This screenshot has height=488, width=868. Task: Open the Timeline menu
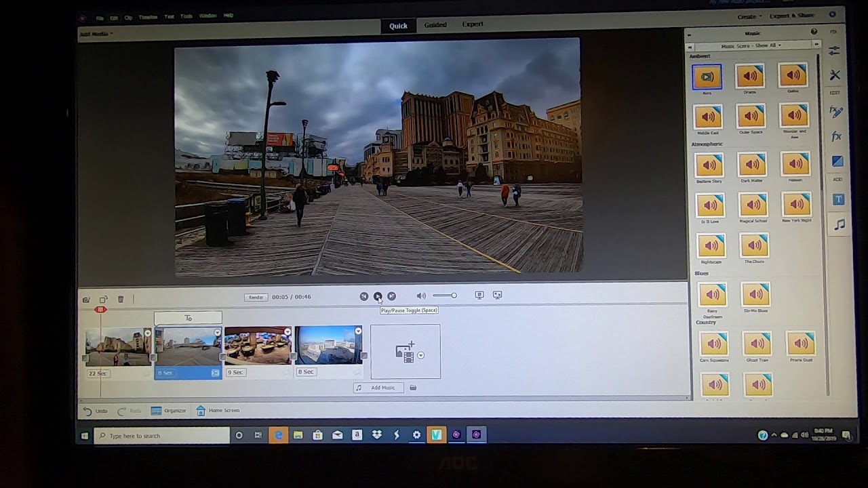tap(148, 17)
